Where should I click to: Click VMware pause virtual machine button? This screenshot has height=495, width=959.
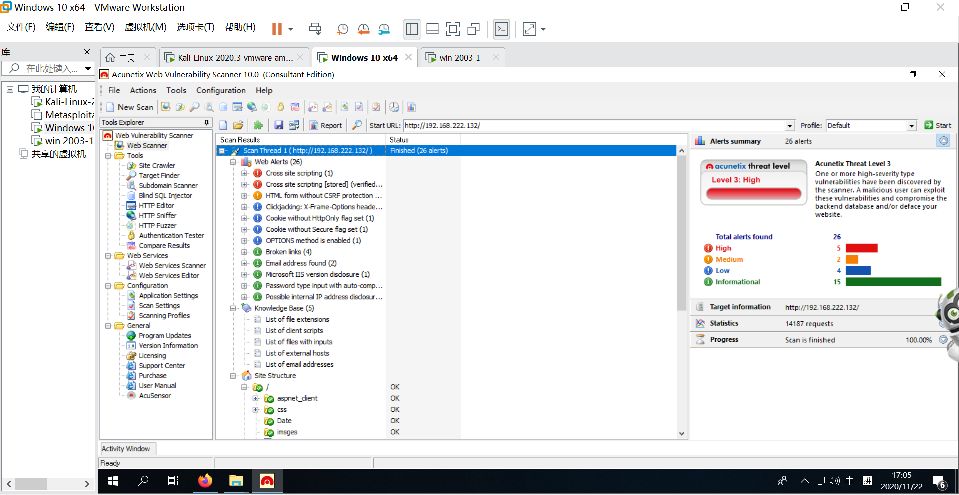[277, 29]
